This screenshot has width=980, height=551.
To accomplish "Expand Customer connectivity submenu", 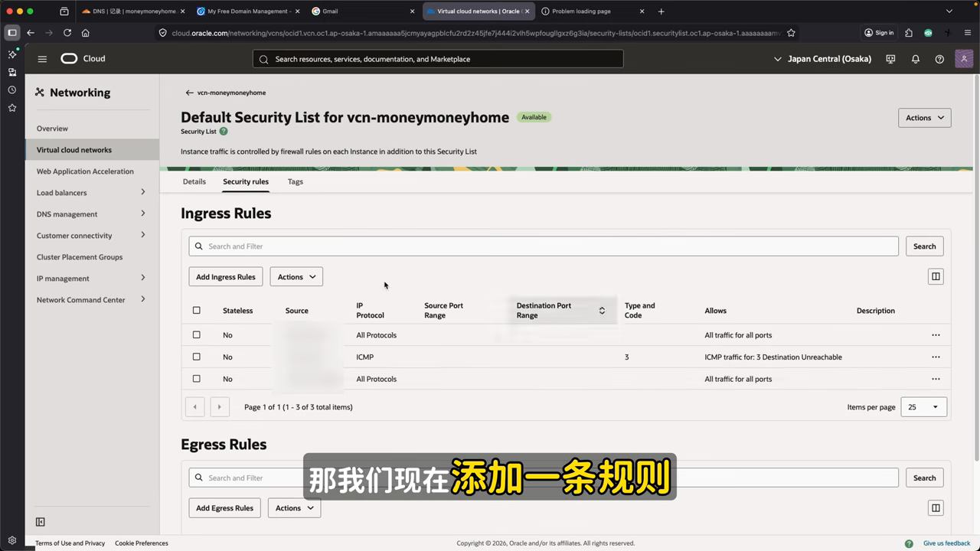I will tap(142, 235).
